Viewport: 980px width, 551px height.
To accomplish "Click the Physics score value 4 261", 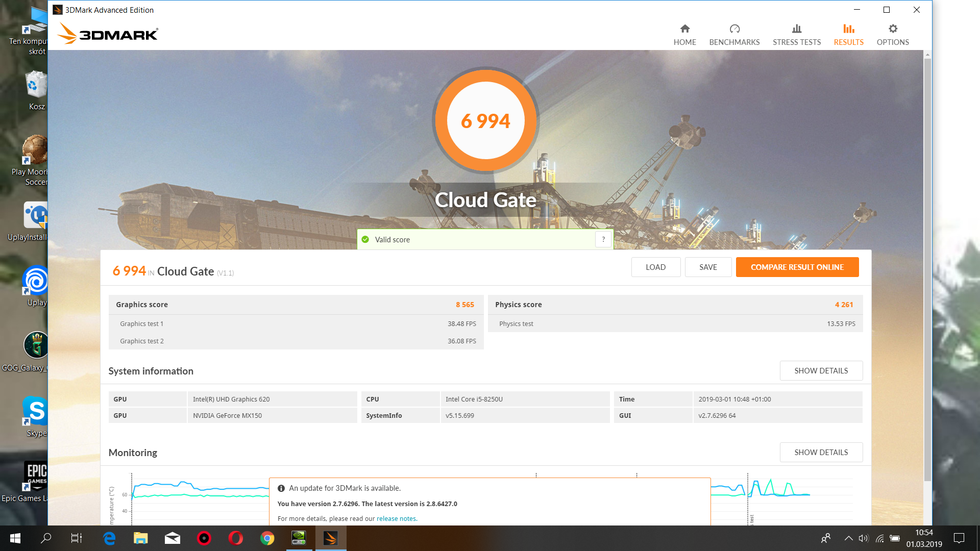I will click(844, 305).
